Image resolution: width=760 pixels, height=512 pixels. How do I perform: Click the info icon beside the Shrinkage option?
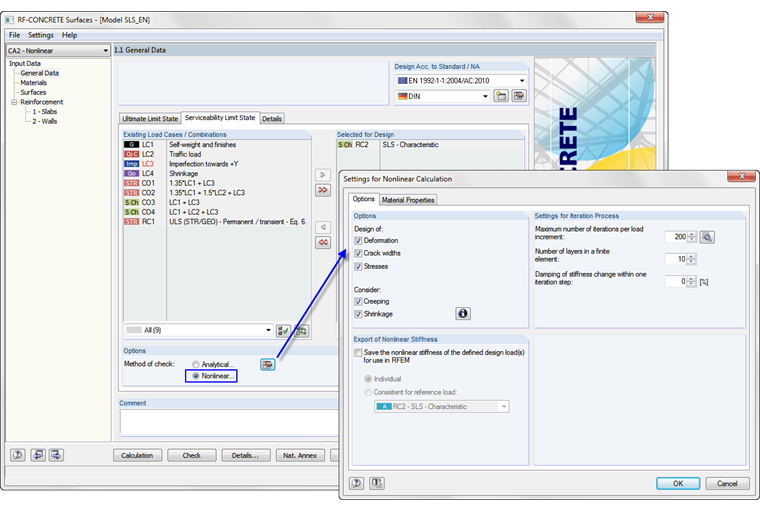463,314
